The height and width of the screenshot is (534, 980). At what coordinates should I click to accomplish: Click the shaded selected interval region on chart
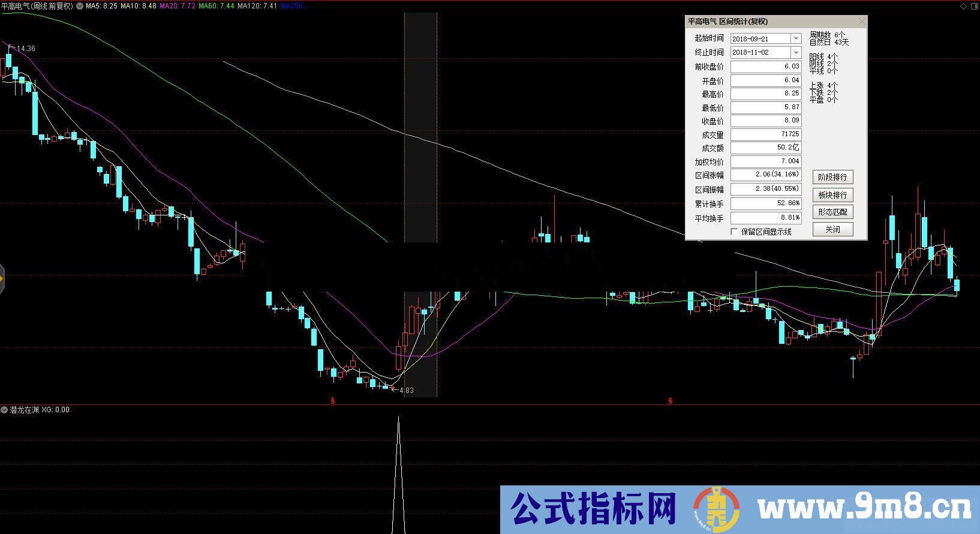point(420,204)
